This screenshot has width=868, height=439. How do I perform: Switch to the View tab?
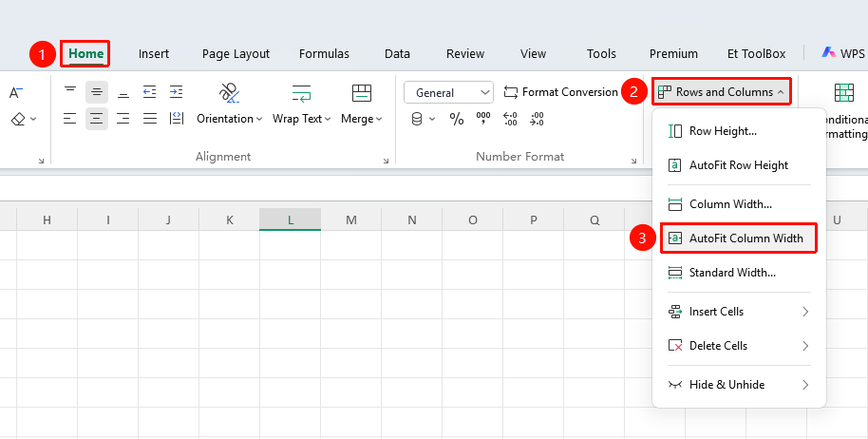pyautogui.click(x=533, y=54)
